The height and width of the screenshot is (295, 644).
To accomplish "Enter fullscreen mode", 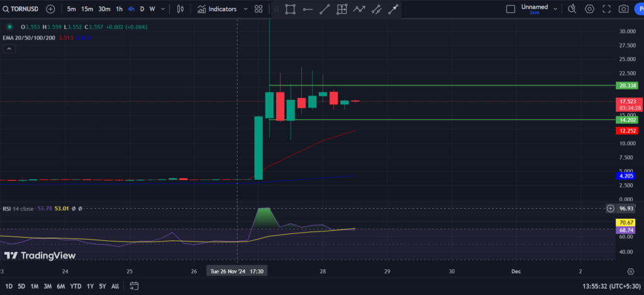I will point(606,9).
